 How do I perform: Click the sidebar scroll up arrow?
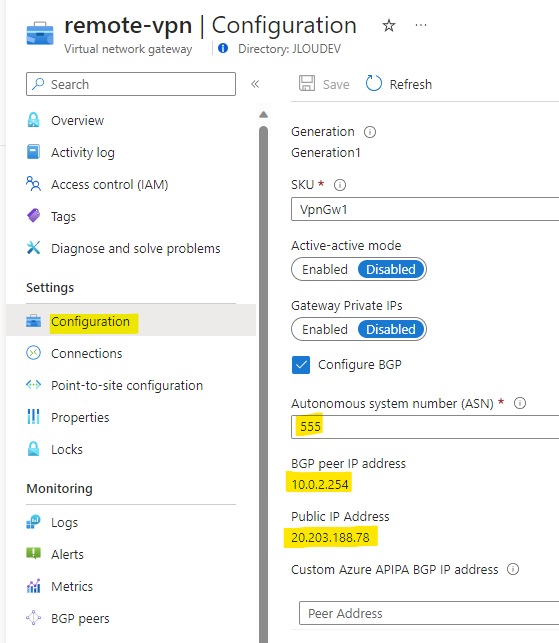[x=263, y=115]
